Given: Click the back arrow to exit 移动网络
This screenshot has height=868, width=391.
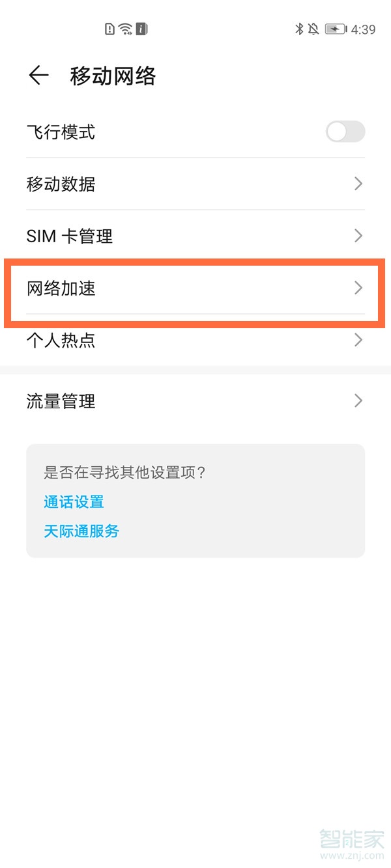Looking at the screenshot, I should (x=38, y=75).
